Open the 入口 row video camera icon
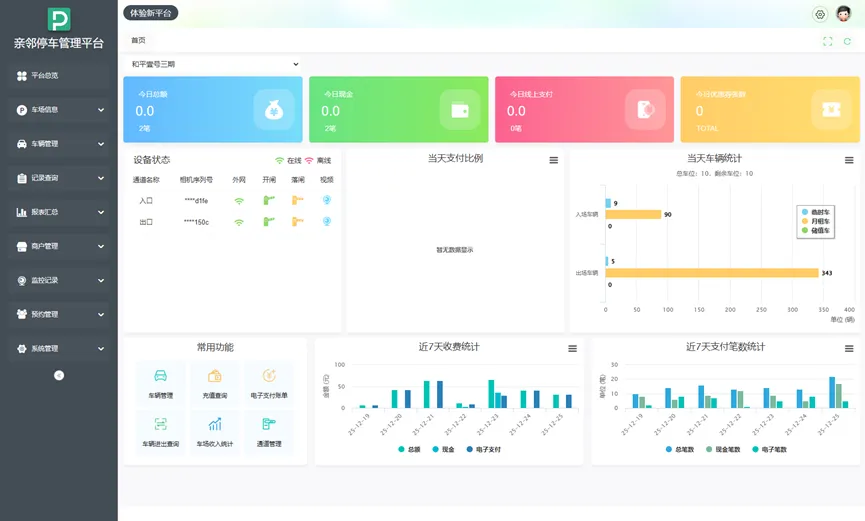 pos(327,200)
